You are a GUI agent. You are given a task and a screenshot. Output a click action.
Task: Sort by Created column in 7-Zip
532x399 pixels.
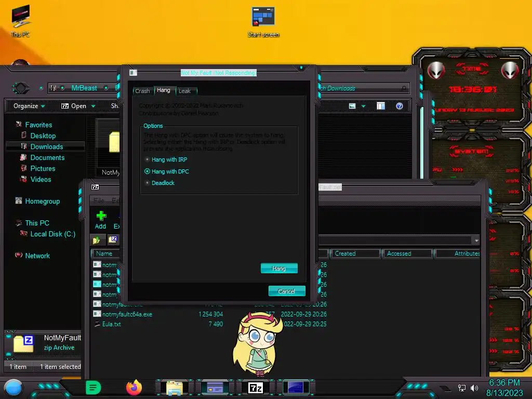(x=355, y=254)
